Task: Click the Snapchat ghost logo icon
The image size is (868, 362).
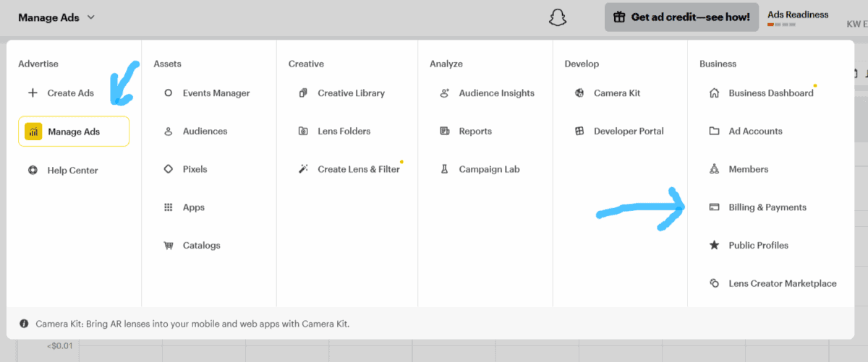Action: (x=557, y=17)
